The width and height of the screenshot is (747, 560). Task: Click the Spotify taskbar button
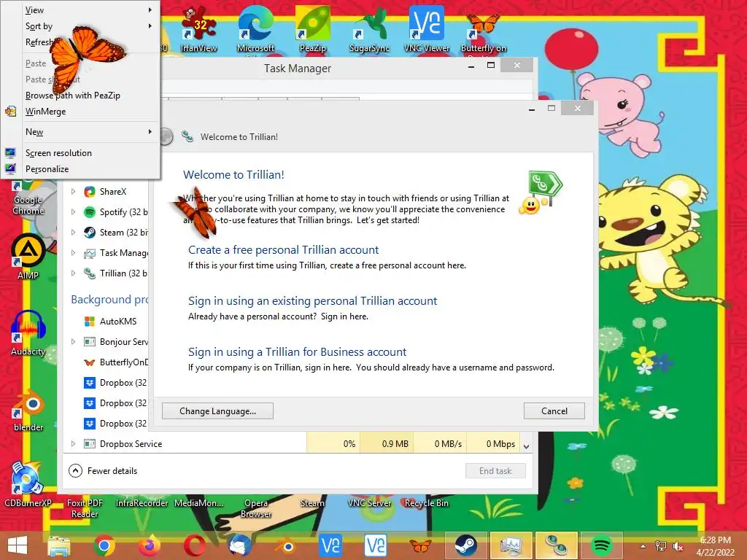point(601,545)
